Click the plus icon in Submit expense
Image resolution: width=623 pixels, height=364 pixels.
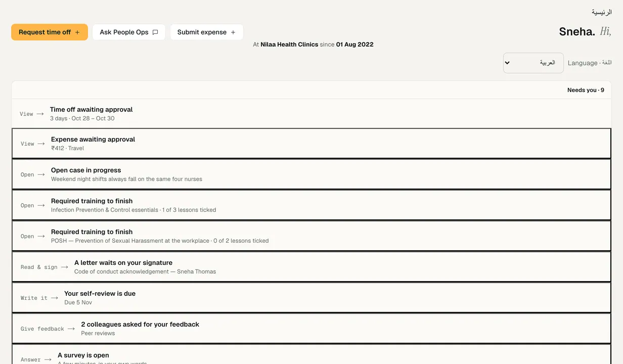click(233, 32)
